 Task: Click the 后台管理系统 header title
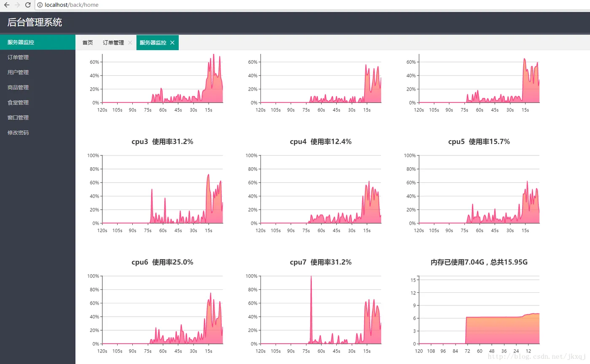(x=35, y=22)
